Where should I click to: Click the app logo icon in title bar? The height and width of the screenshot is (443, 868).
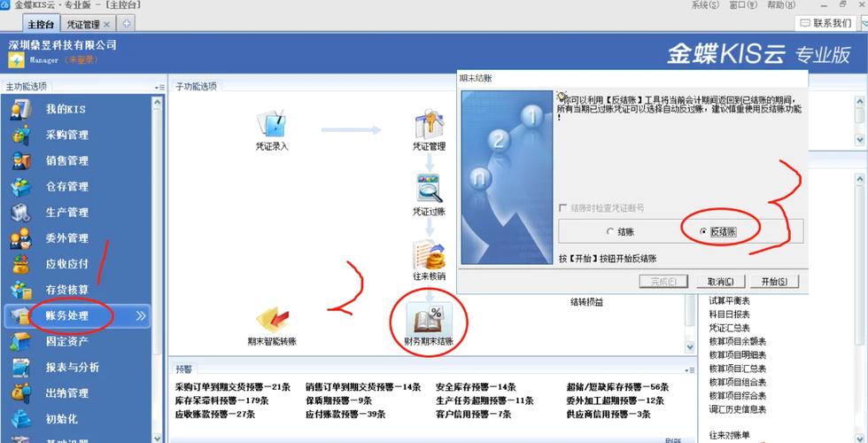click(x=5, y=4)
